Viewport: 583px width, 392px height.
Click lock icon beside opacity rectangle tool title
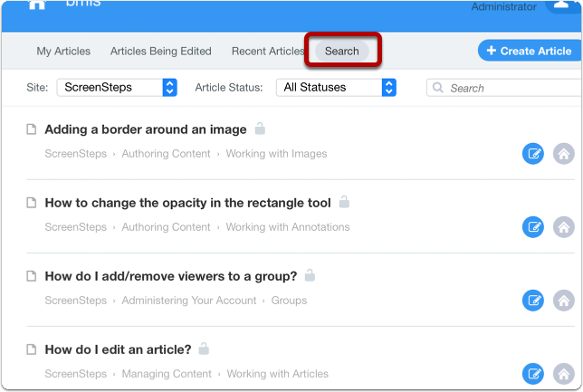(x=344, y=202)
